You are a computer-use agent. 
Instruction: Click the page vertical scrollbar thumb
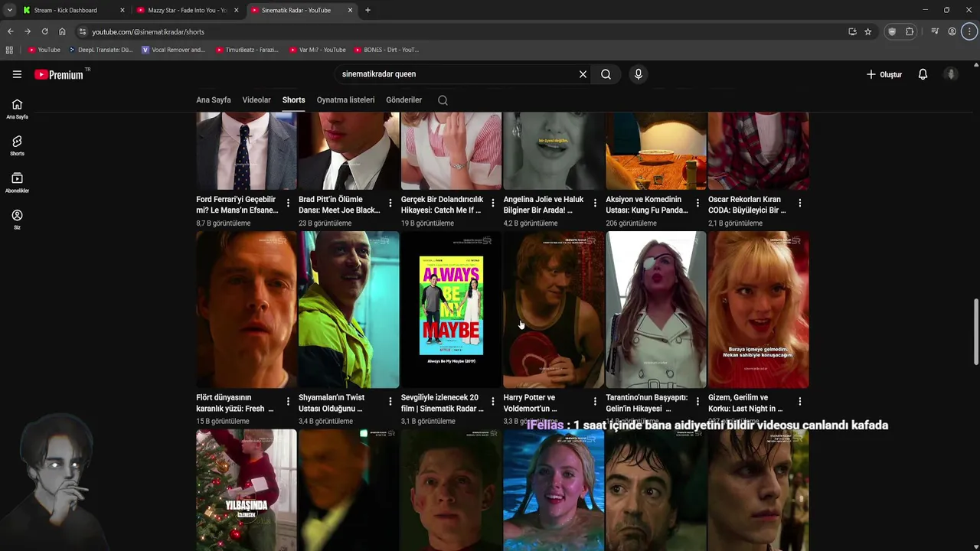coord(975,333)
